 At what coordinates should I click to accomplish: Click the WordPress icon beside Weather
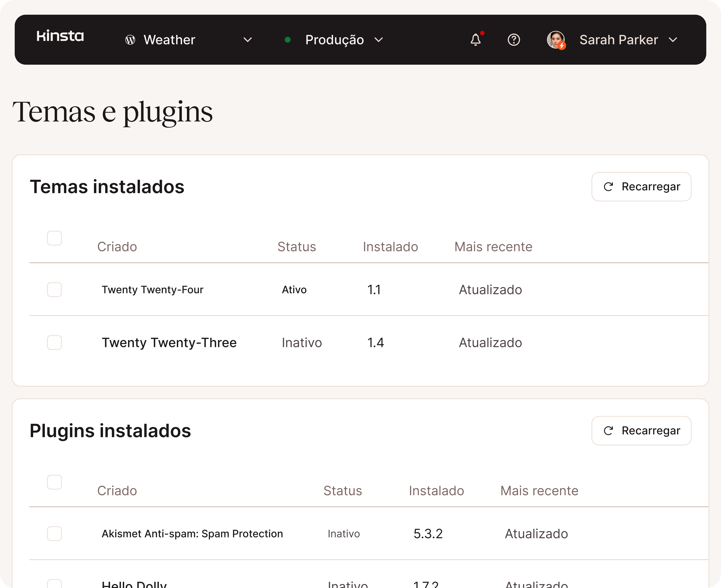130,40
